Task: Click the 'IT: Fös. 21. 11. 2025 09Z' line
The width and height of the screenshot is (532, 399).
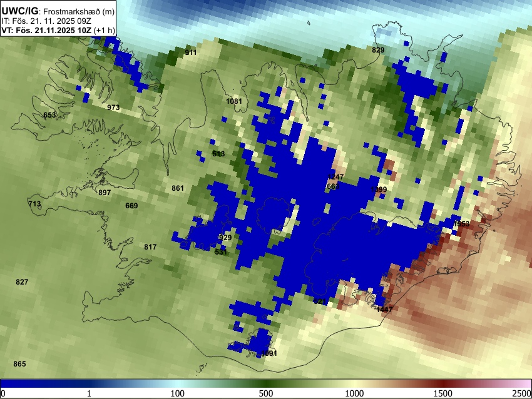Action: [46, 21]
